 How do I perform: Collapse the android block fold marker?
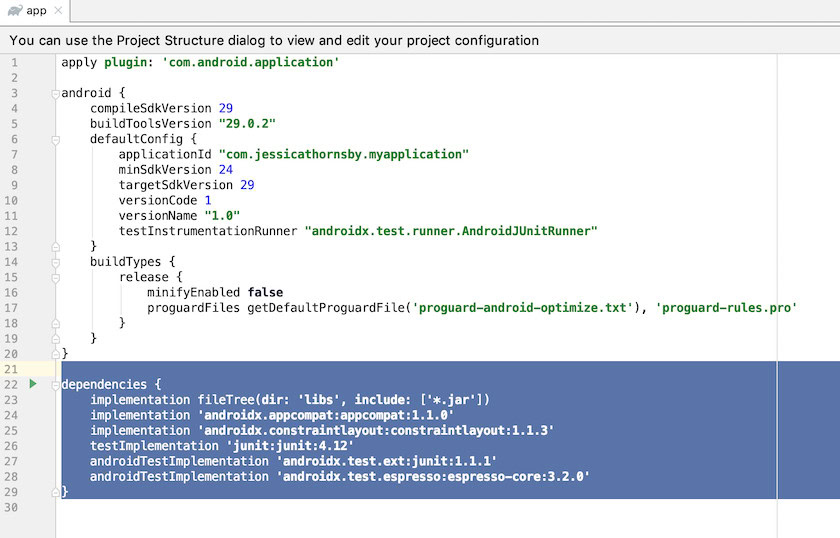pyautogui.click(x=56, y=93)
